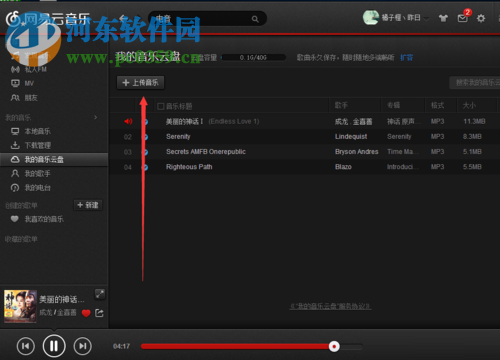500x360 pixels.
Task: Sort by the 大小 column header
Action: coord(469,105)
